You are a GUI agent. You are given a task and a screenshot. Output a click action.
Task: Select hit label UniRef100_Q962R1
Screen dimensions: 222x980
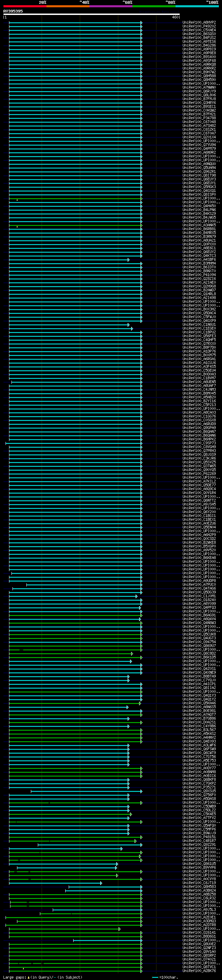point(199,172)
